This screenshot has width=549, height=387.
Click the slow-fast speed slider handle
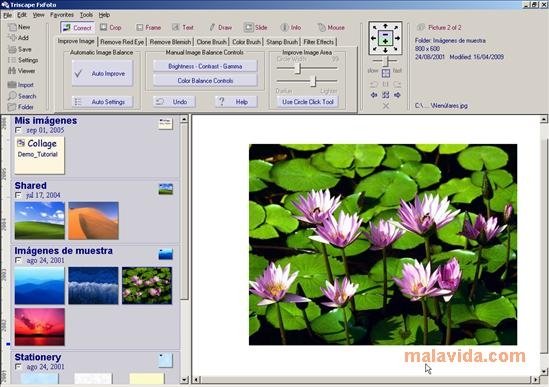pyautogui.click(x=386, y=61)
